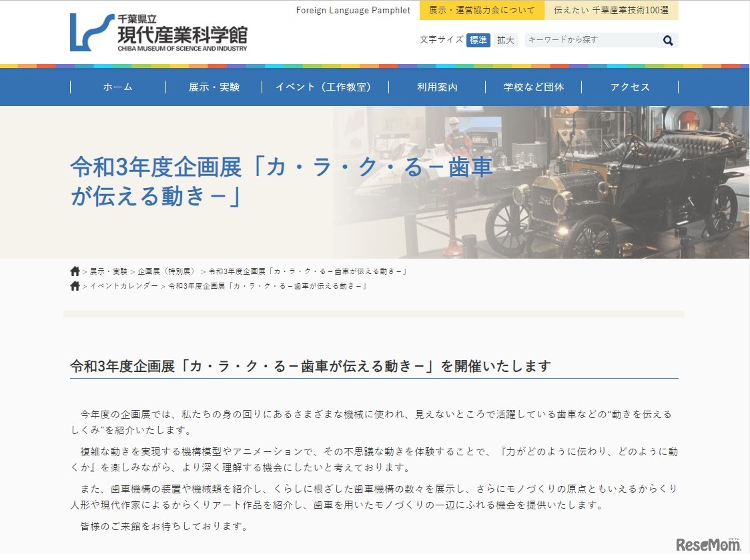Open the イベント（工作教室） navigation menu
The width and height of the screenshot is (750, 560).
coord(325,87)
